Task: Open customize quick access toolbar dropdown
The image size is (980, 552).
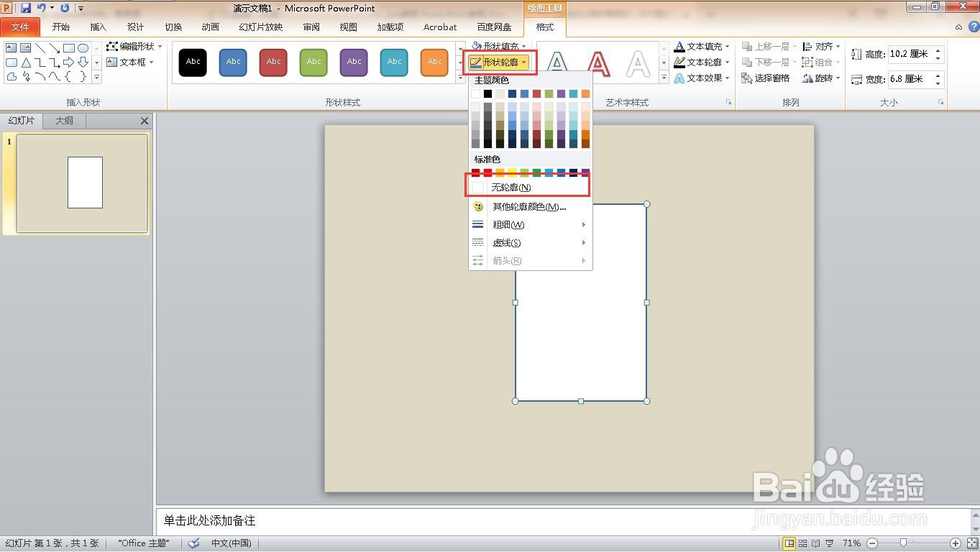Action: click(x=81, y=9)
